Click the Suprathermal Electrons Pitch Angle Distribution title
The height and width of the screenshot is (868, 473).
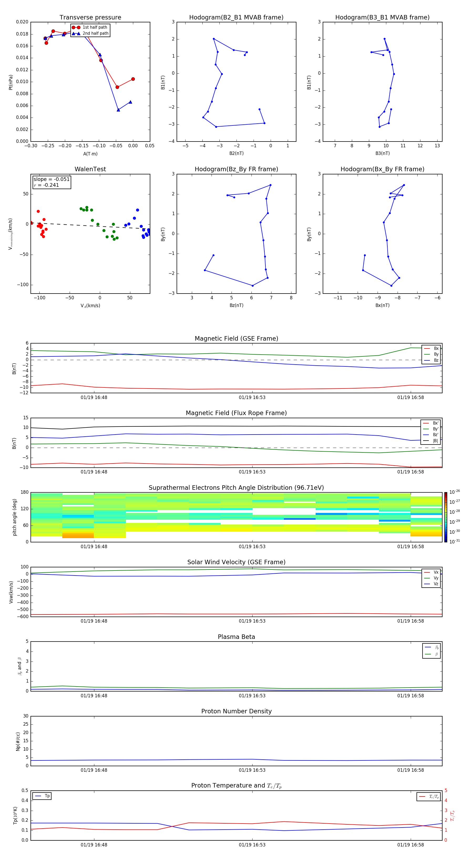236,488
